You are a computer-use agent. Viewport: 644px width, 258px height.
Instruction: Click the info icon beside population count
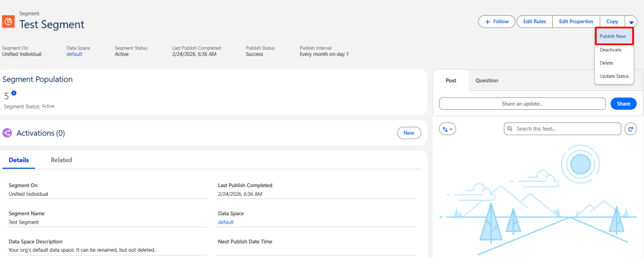point(14,94)
